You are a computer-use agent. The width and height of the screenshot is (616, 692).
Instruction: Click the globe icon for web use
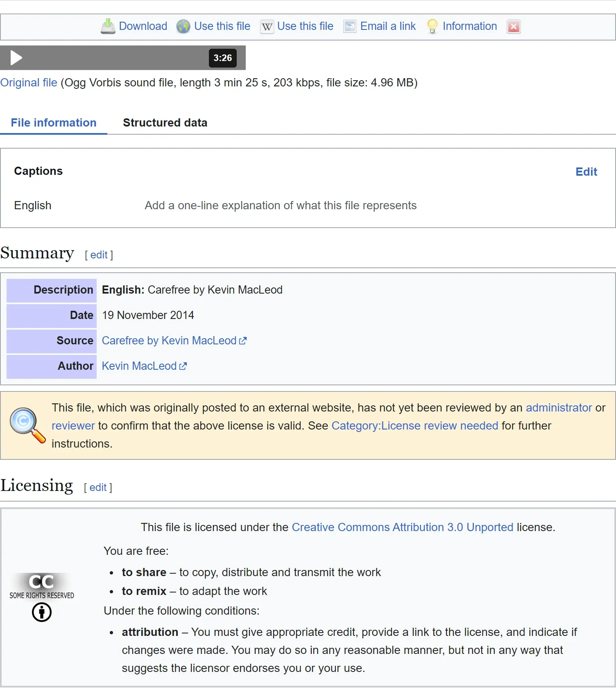click(183, 27)
